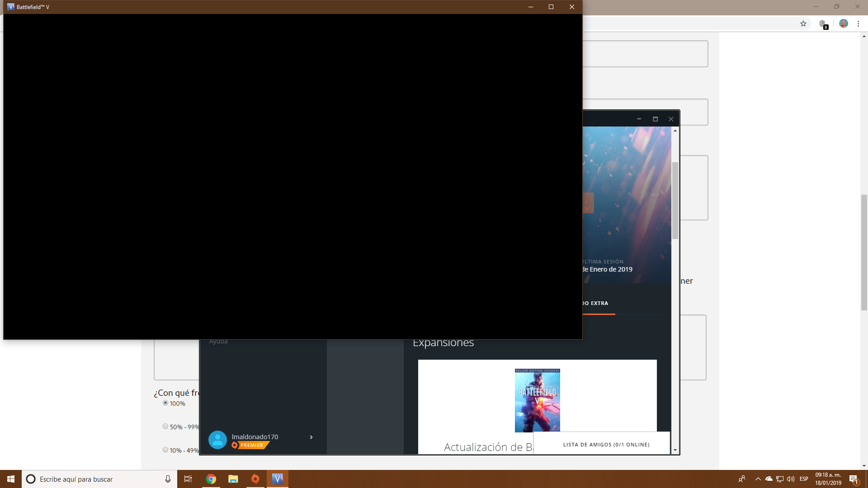Click the Actualización de B title text

(488, 447)
